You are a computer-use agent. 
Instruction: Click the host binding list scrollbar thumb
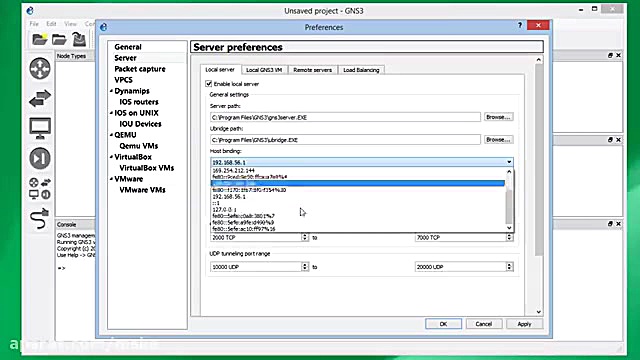point(509,206)
